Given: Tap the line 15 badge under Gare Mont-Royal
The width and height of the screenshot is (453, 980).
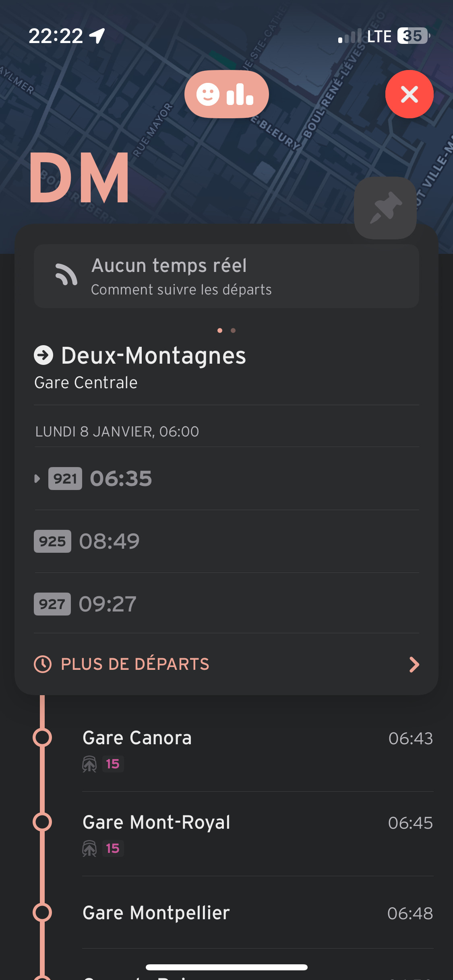Looking at the screenshot, I should 113,848.
